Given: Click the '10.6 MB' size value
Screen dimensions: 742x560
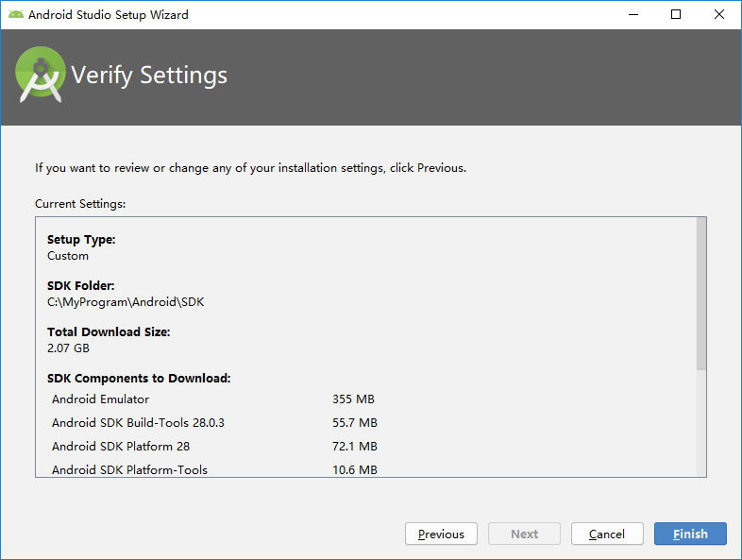Looking at the screenshot, I should tap(354, 469).
